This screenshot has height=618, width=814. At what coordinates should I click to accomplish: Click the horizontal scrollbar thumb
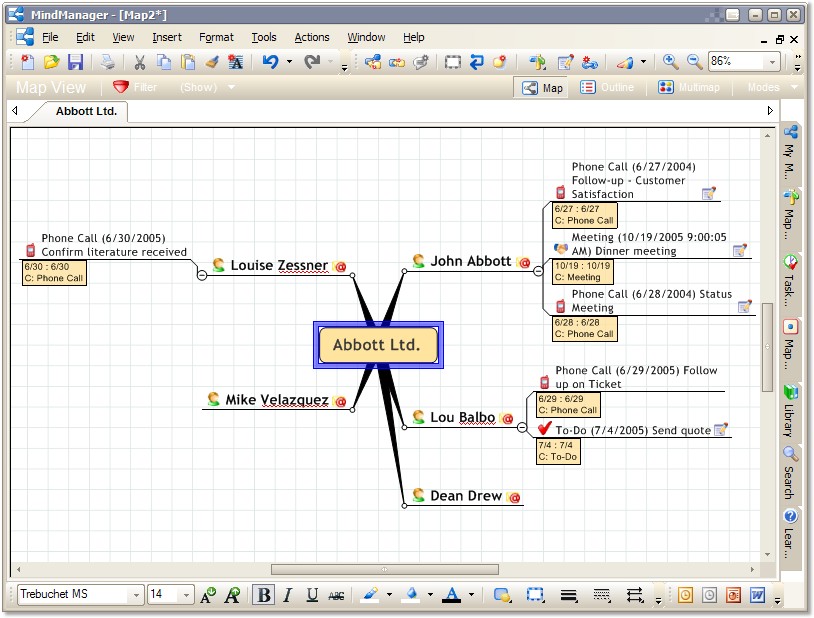click(385, 570)
